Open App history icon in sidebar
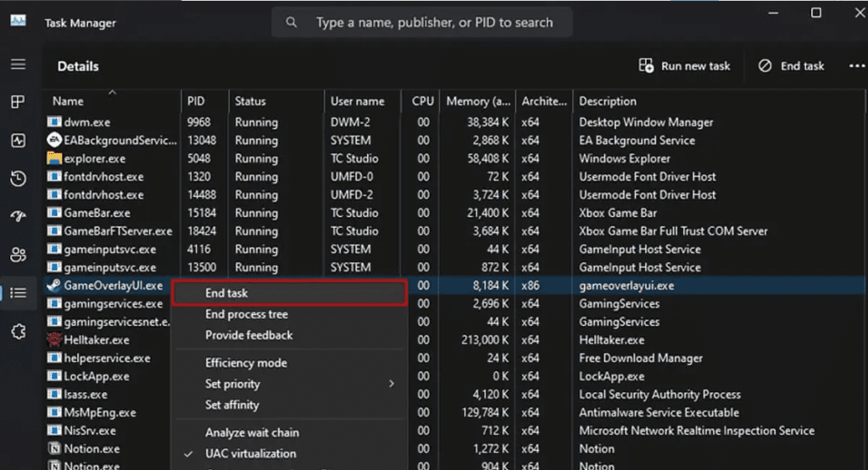Viewport: 868px width, 470px height. 18,179
